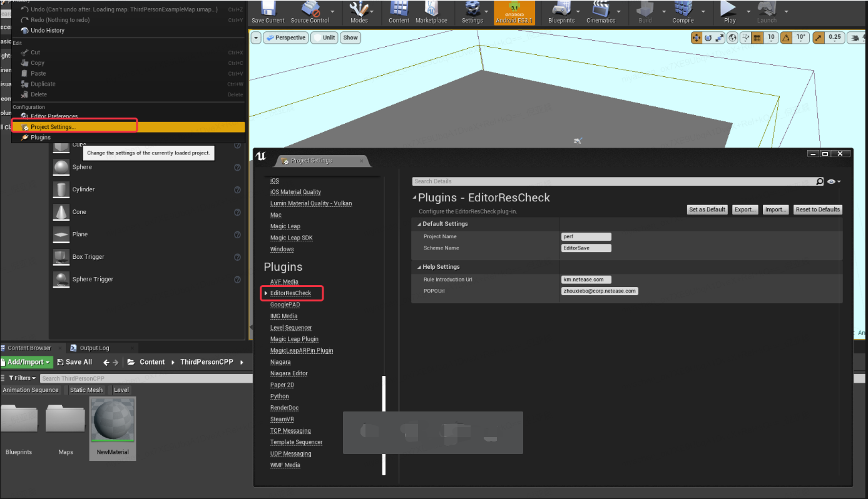Click the search magnifier in Project Settings
This screenshot has height=499, width=868.
820,181
